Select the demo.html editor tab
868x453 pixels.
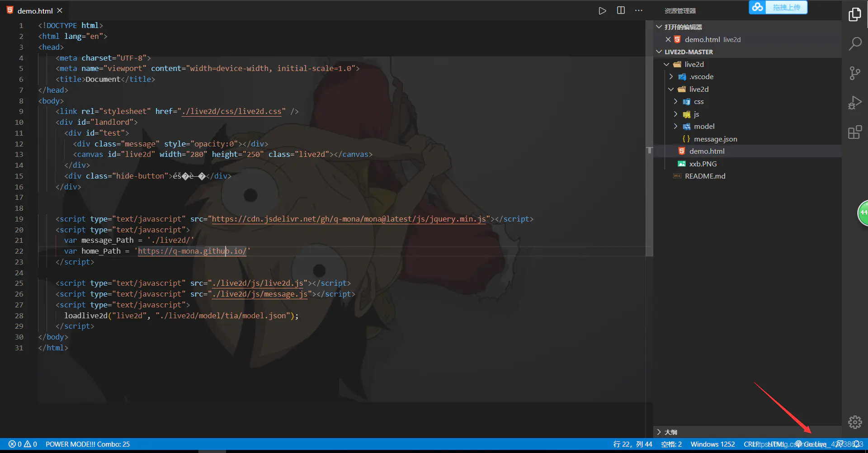(35, 11)
